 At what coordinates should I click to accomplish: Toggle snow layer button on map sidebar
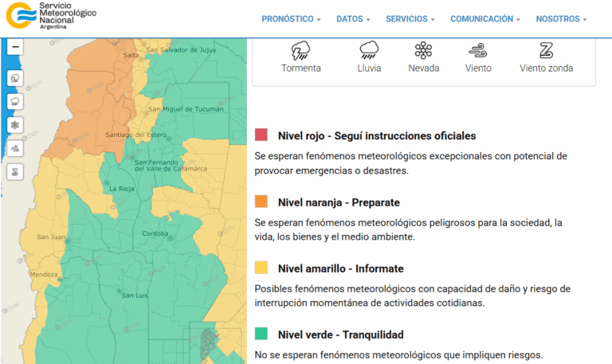tap(15, 125)
